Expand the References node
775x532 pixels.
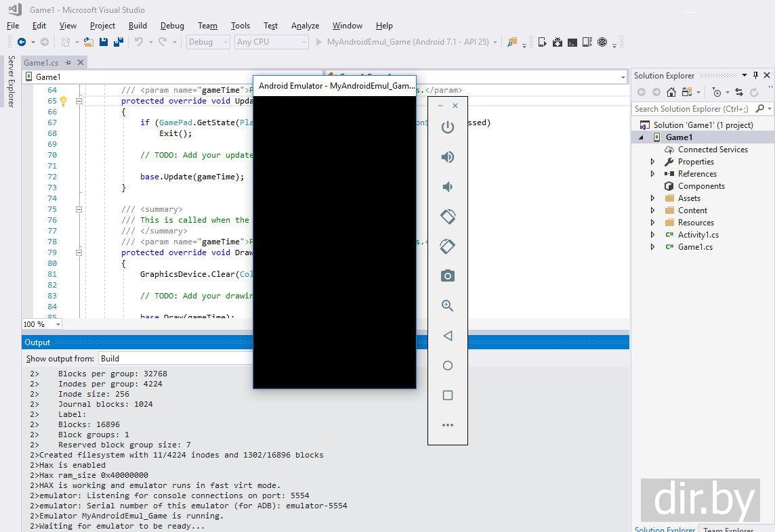[x=652, y=174]
